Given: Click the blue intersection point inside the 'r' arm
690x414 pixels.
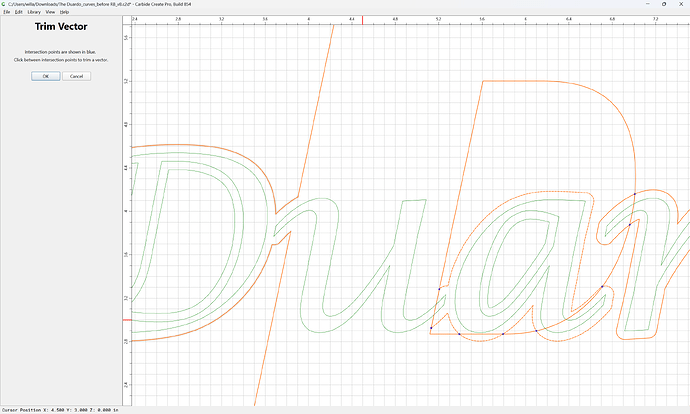Looking at the screenshot, I should click(x=630, y=225).
